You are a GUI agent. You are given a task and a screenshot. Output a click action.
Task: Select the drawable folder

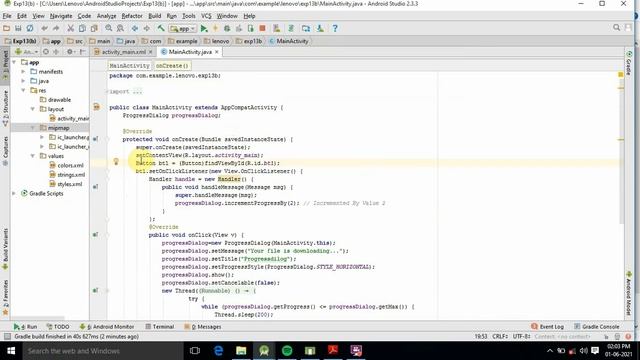[56, 100]
